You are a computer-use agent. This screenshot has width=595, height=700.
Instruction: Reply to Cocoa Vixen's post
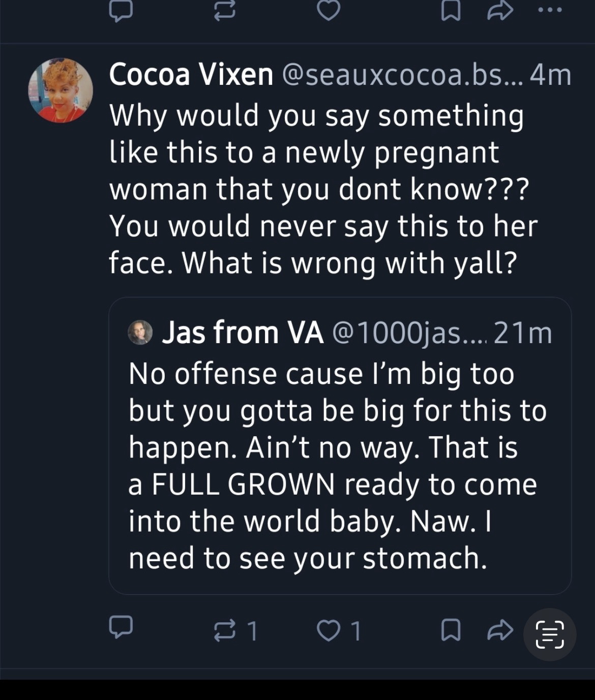click(x=121, y=627)
